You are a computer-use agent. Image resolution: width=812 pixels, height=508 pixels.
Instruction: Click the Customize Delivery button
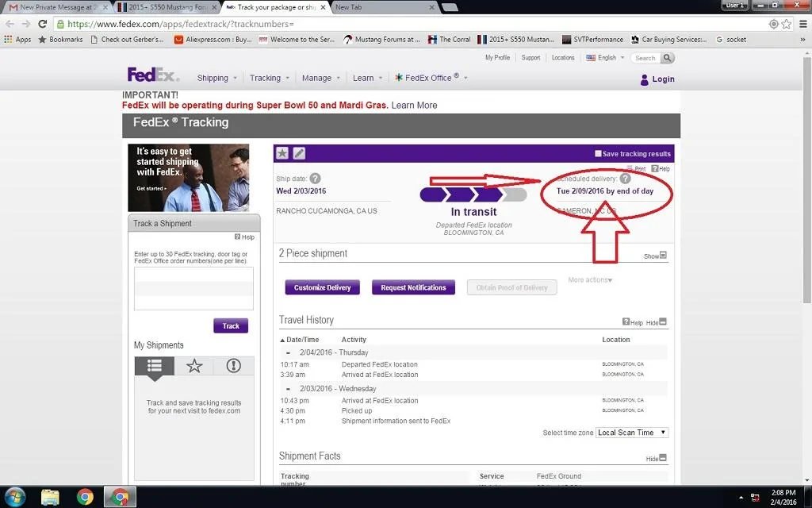coord(322,287)
